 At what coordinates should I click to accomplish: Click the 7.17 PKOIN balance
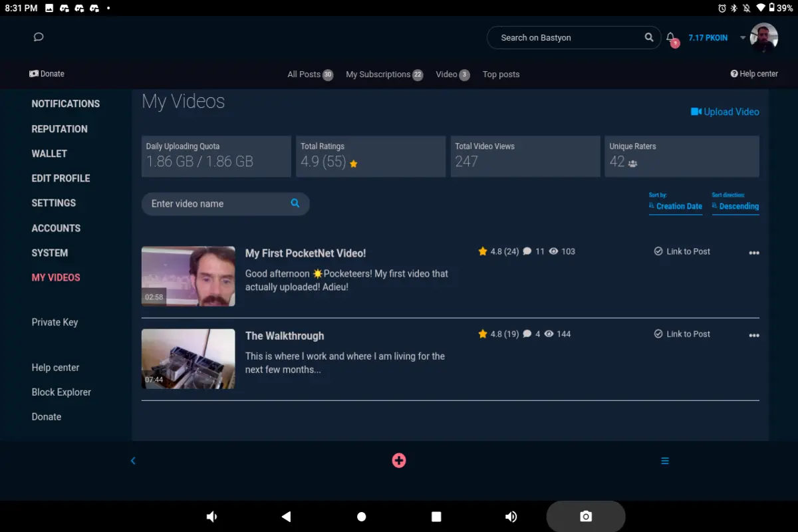[708, 38]
